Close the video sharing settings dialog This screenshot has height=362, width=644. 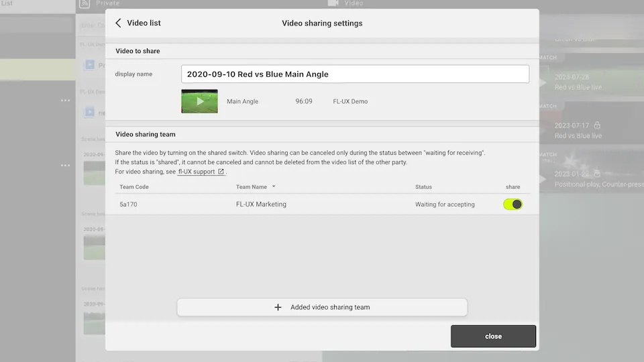(x=493, y=336)
